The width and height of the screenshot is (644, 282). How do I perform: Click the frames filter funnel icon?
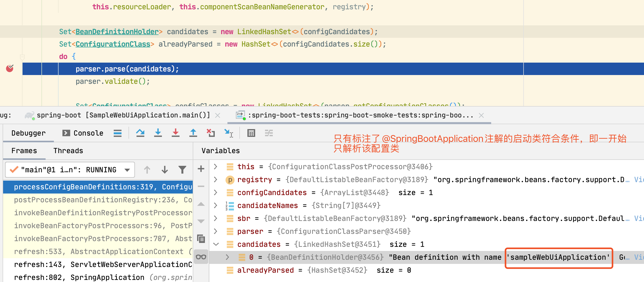[x=182, y=170]
